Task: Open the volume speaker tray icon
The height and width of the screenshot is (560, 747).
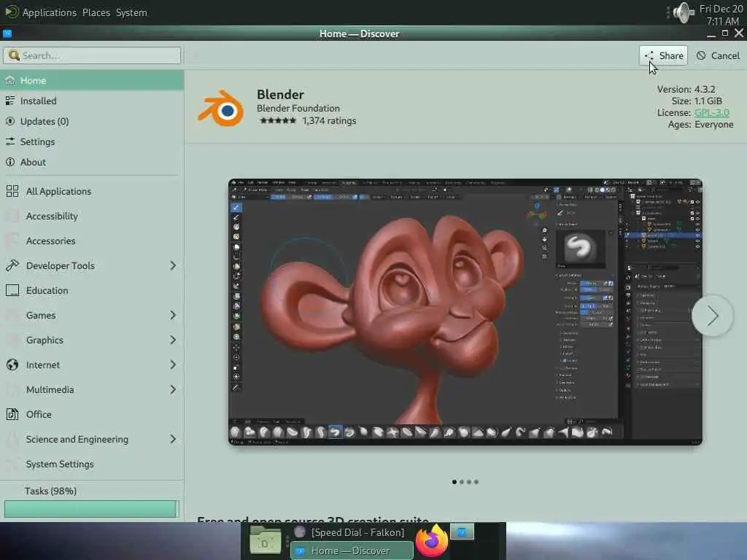Action: (684, 13)
